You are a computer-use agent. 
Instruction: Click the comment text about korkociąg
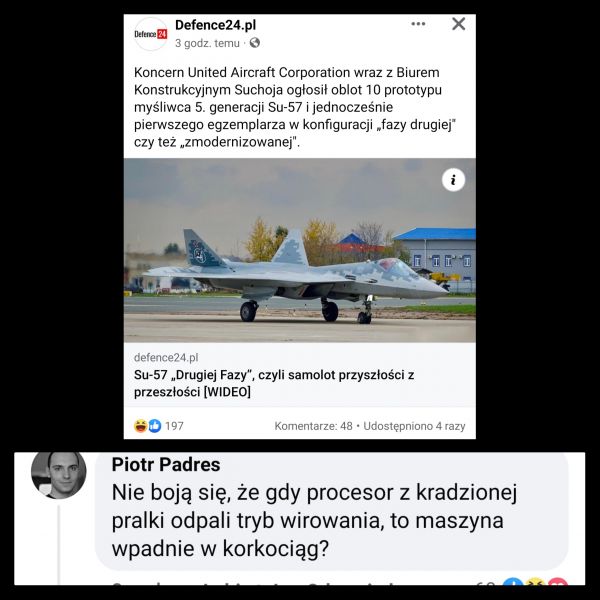[314, 520]
